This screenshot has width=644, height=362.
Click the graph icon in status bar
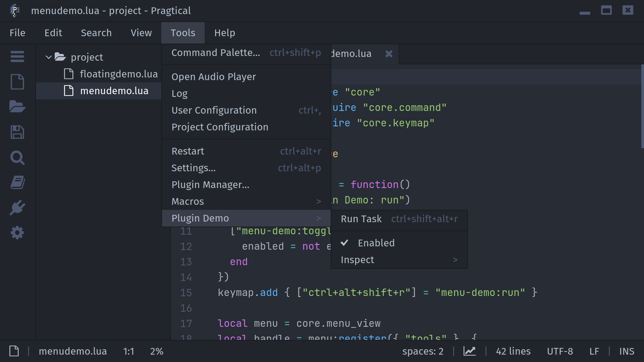tap(470, 351)
